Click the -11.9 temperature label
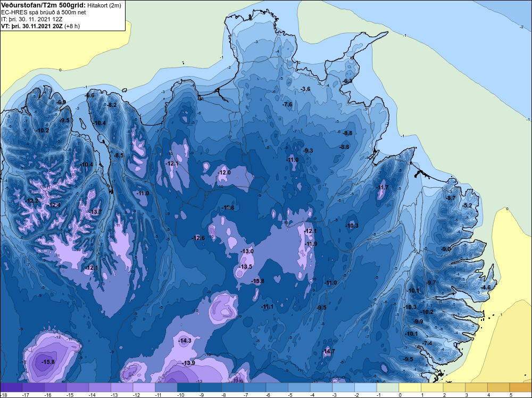The width and height of the screenshot is (532, 398). tap(311, 244)
